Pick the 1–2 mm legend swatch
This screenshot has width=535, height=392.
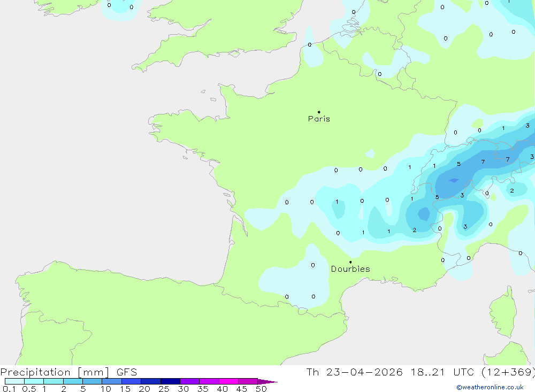(x=53, y=381)
